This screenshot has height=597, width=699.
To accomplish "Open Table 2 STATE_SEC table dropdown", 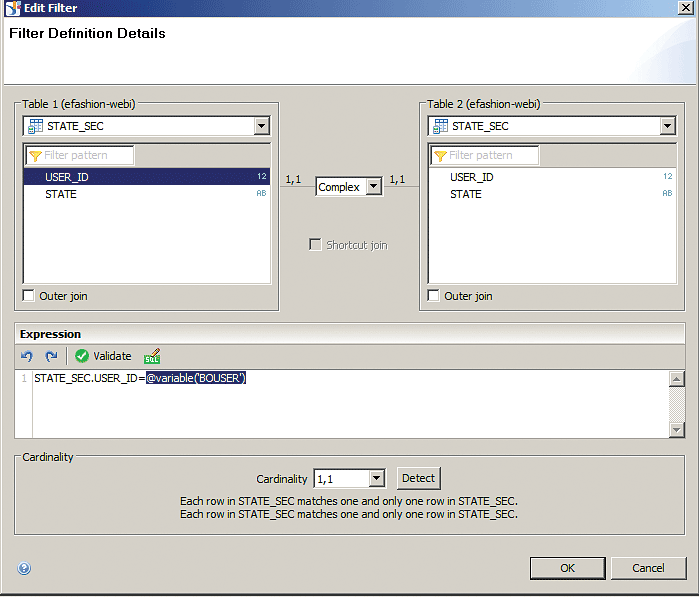I will [667, 126].
